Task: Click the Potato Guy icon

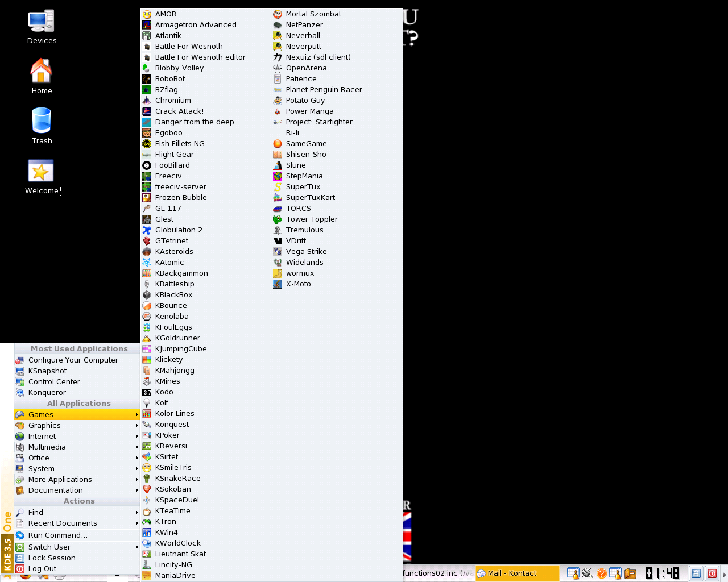Action: point(278,101)
